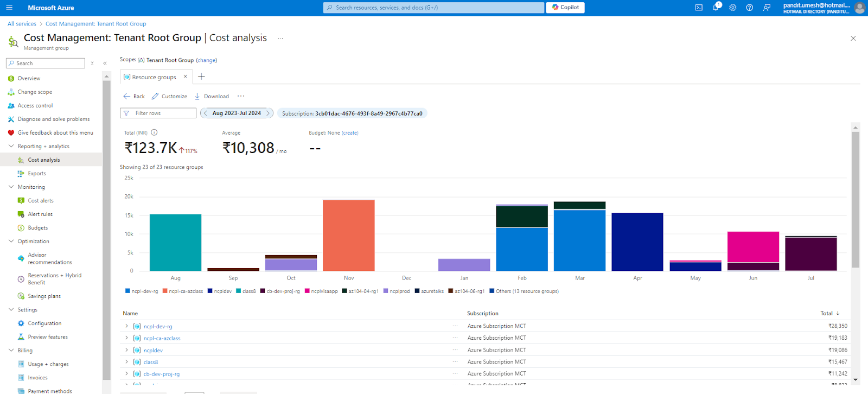Open the more options ellipsis beside page title
868x394 pixels.
coord(280,38)
